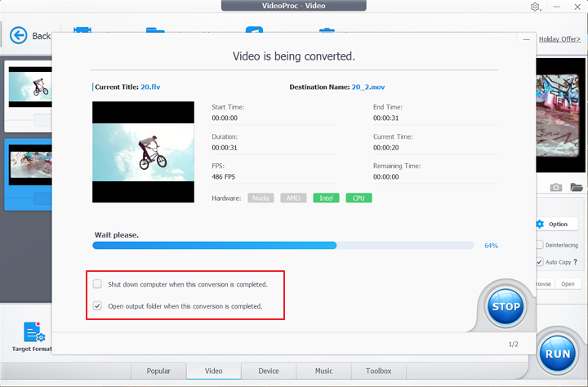Click the camera snapshot icon
588x387 pixels.
click(x=556, y=187)
